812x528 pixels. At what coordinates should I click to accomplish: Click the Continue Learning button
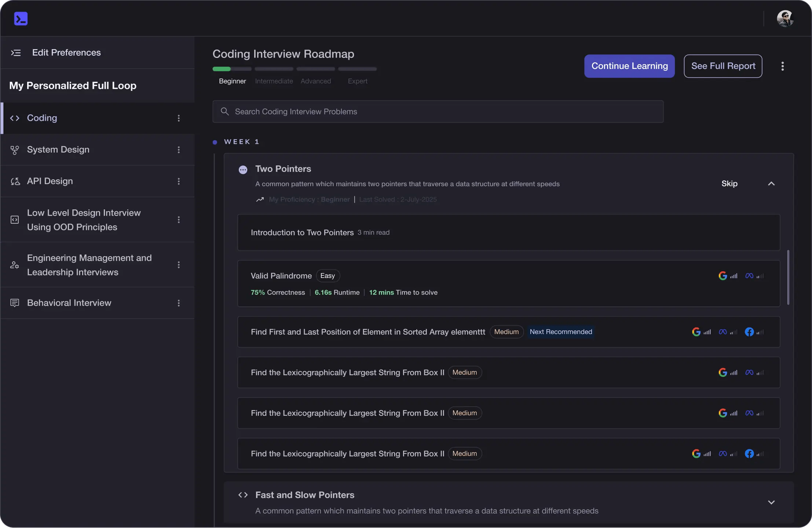629,66
